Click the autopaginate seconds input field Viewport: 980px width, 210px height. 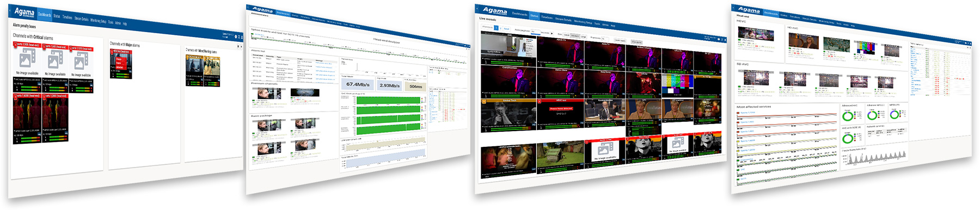(x=536, y=32)
